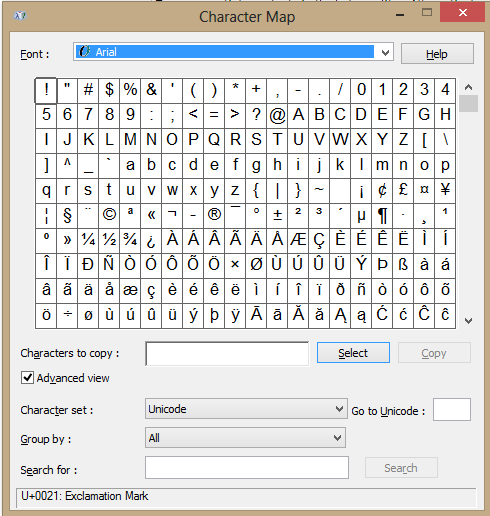Select the digit 7 cell

88,115
